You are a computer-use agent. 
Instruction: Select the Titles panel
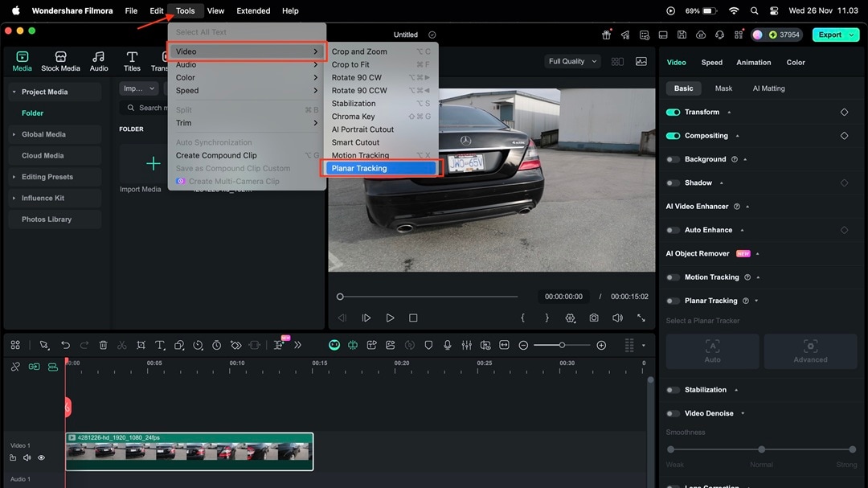(x=132, y=60)
